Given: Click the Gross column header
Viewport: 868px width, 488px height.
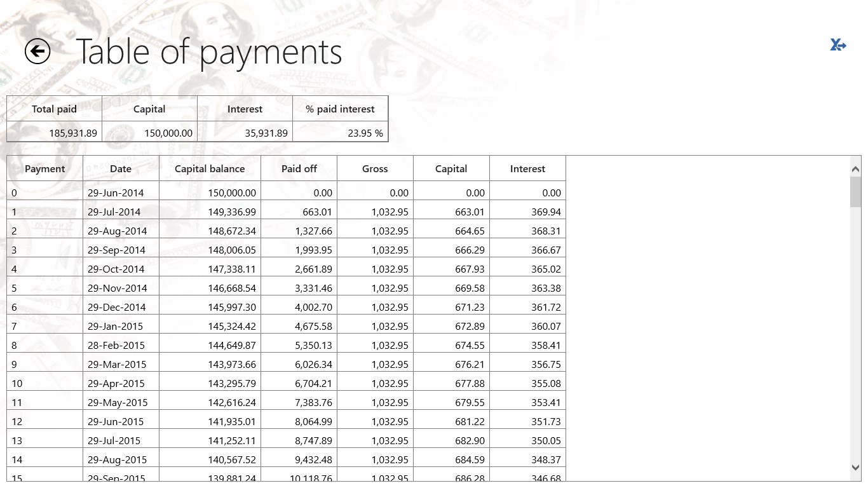Looking at the screenshot, I should [x=375, y=169].
